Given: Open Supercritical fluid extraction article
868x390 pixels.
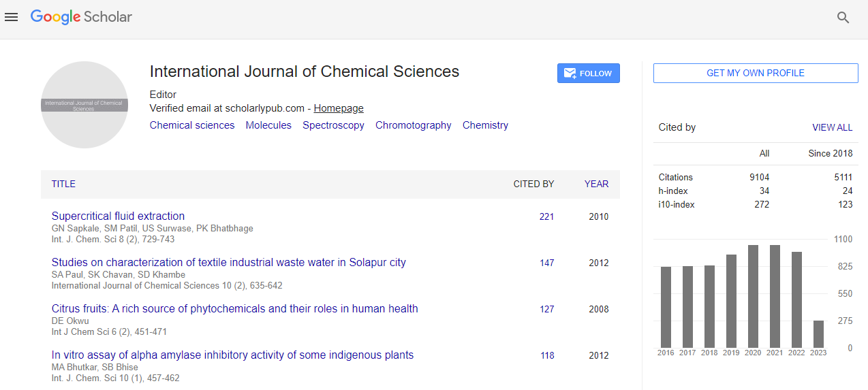Looking at the screenshot, I should click(118, 216).
